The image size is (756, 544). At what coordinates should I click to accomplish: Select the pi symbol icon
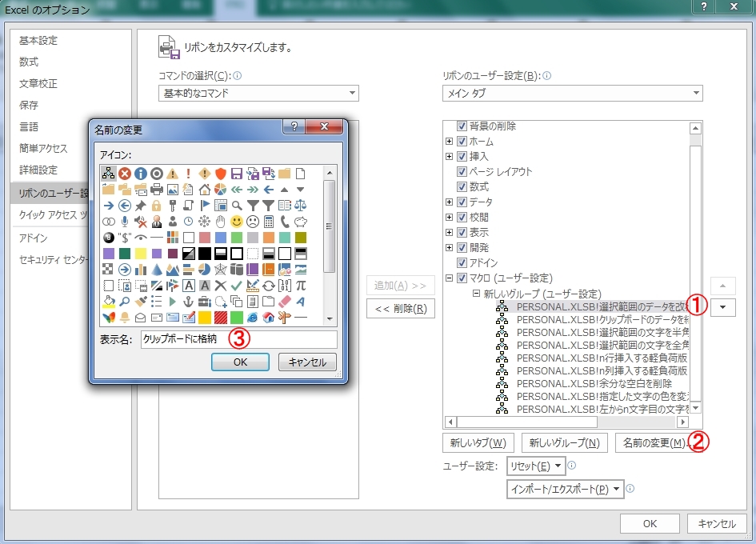(x=300, y=286)
